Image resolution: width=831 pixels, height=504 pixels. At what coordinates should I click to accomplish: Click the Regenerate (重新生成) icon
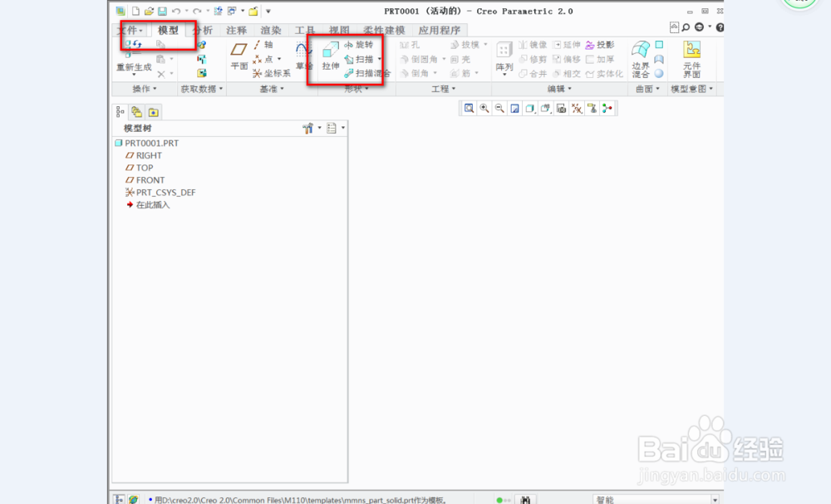tap(134, 56)
